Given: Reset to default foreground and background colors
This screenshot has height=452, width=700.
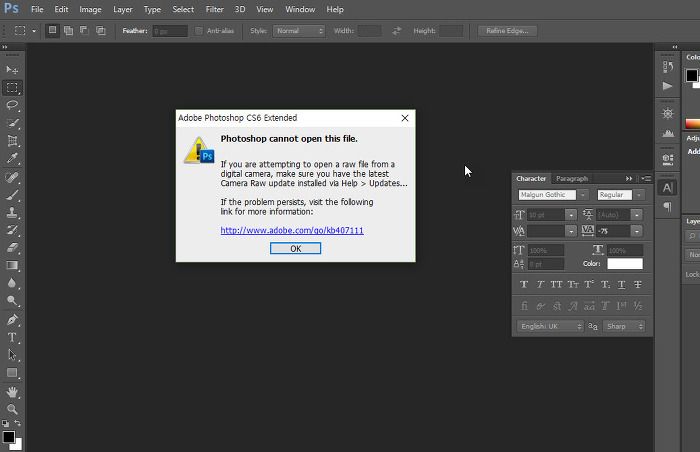Looking at the screenshot, I should (5, 423).
